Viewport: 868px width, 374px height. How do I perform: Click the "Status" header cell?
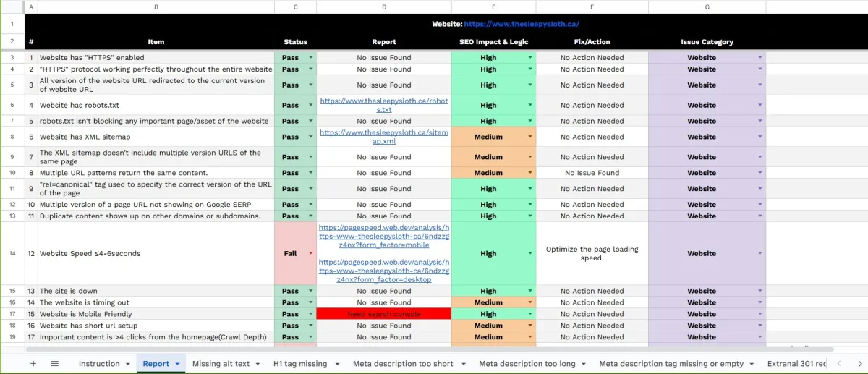click(x=295, y=42)
